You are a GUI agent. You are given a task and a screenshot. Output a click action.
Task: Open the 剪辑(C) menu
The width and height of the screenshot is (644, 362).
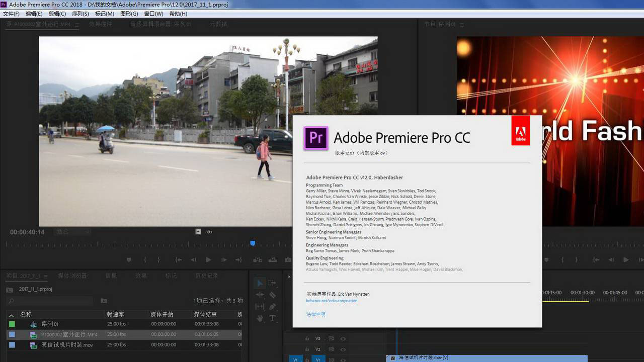point(57,14)
